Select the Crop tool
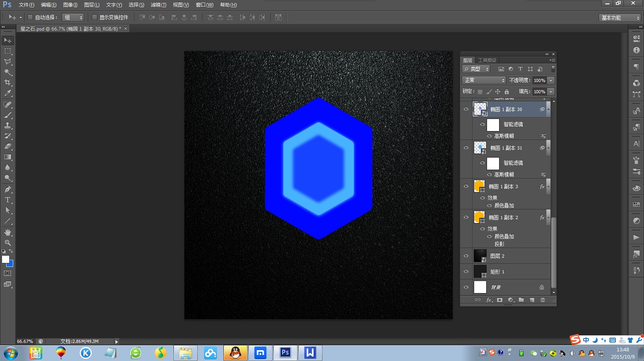The height and width of the screenshot is (361, 644). 8,82
